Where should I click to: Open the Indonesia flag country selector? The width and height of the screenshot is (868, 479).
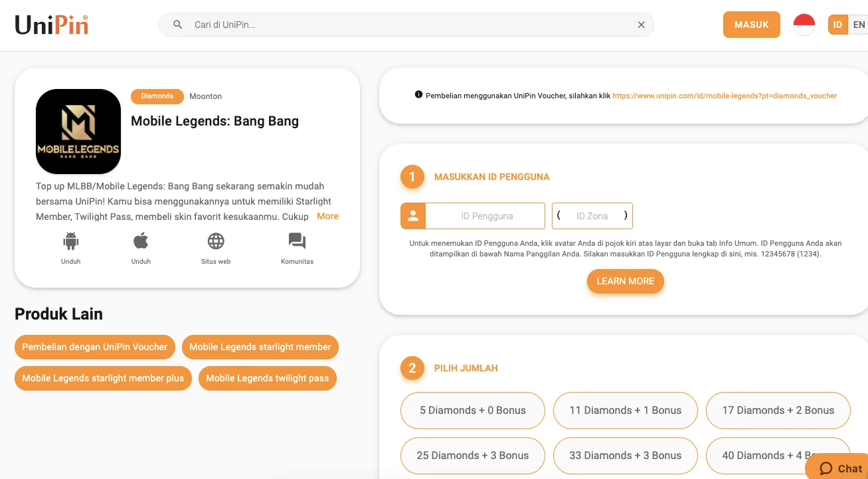(x=804, y=25)
